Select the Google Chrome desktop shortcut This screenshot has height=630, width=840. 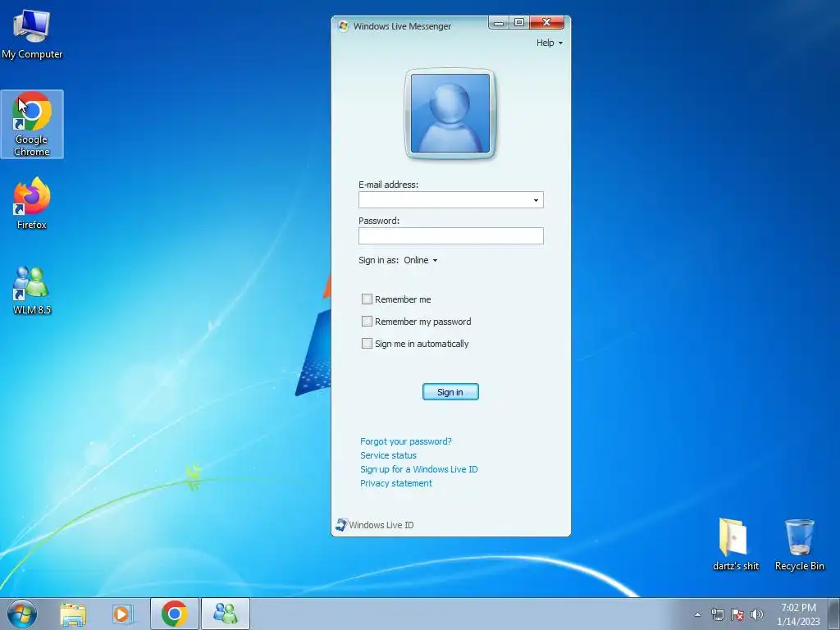[x=32, y=125]
